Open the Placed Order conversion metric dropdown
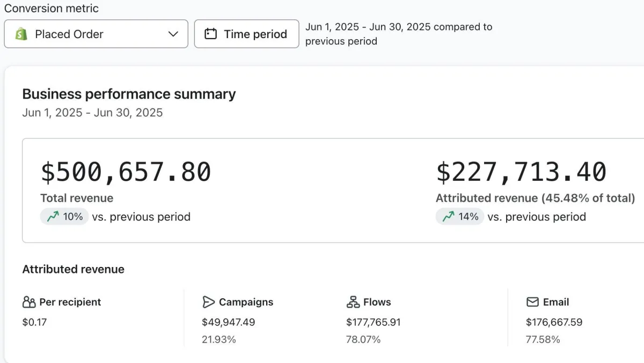Image resolution: width=644 pixels, height=363 pixels. 96,34
